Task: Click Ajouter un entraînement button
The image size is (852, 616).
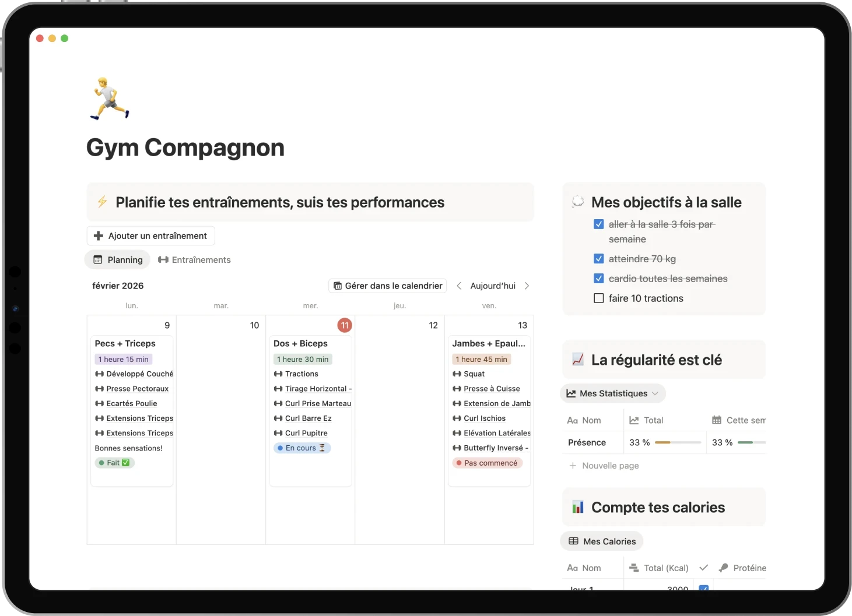Action: click(151, 236)
